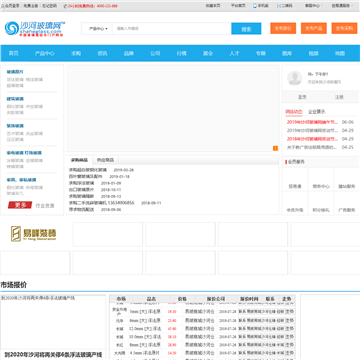Expand the 贸易通服务 dropdown in top bar
The width and height of the screenshot is (360, 360).
tap(342, 6)
